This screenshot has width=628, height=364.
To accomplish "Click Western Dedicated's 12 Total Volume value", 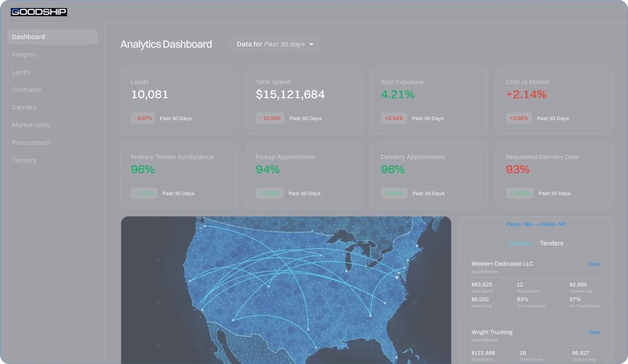I will (x=520, y=285).
